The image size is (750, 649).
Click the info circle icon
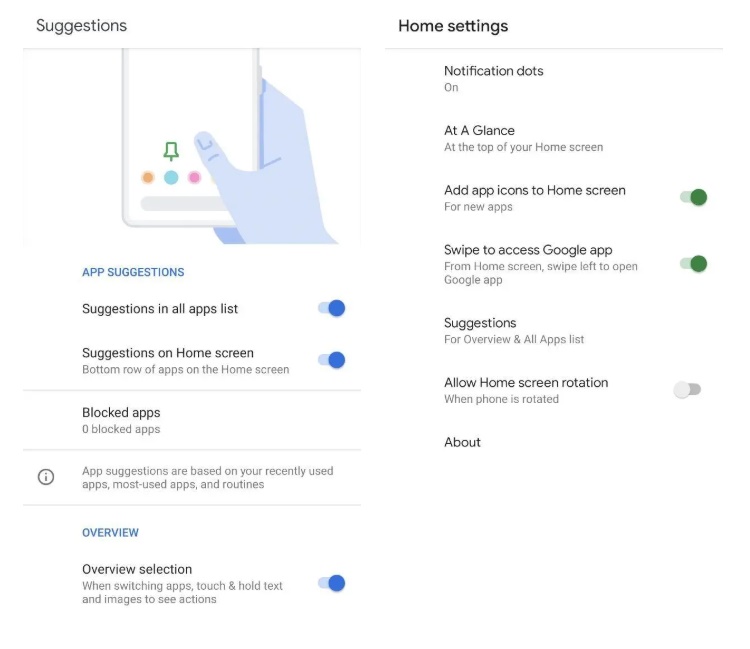[46, 477]
